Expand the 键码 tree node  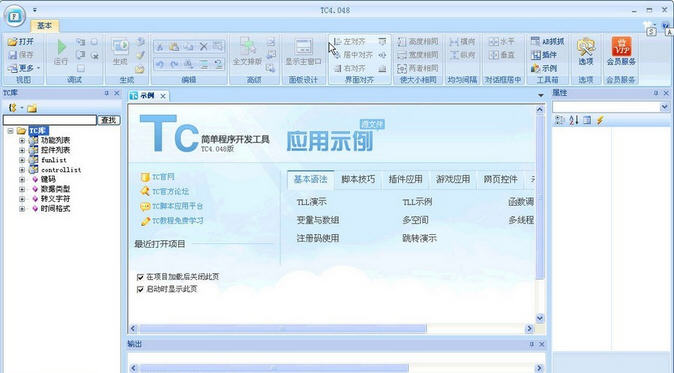pyautogui.click(x=22, y=179)
